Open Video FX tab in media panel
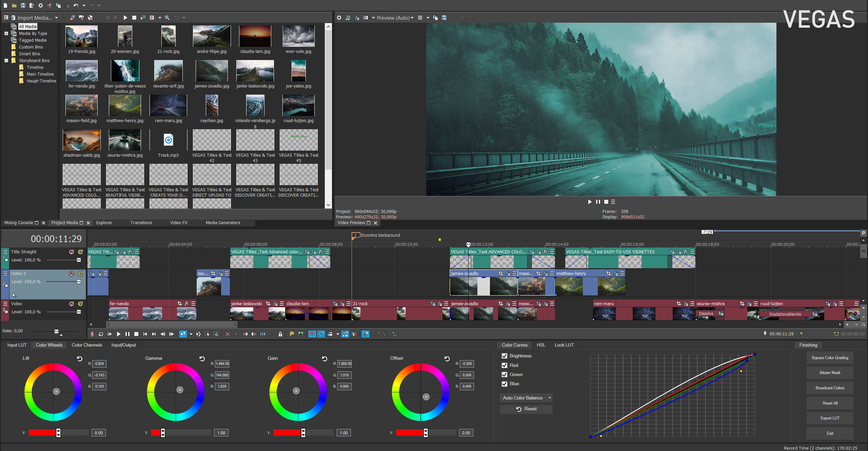868x451 pixels. tap(177, 223)
